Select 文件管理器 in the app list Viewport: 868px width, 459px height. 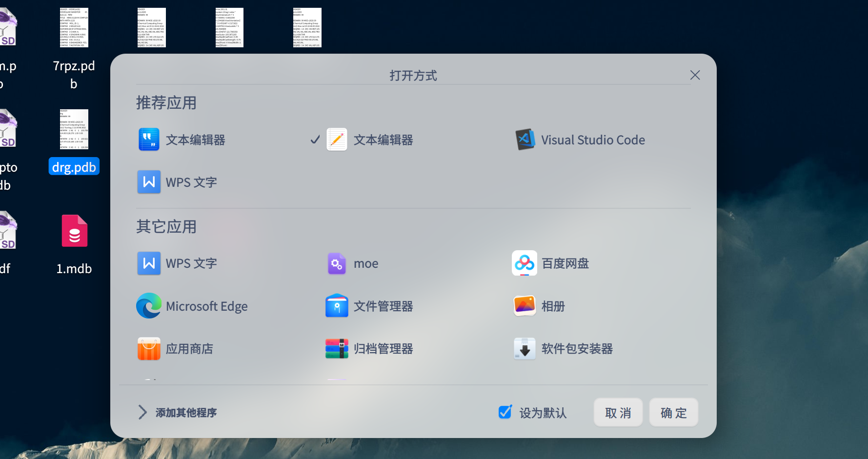(369, 306)
